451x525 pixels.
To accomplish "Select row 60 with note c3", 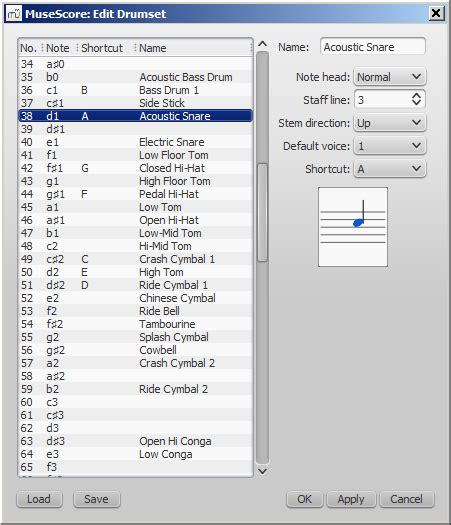I will tap(136, 402).
